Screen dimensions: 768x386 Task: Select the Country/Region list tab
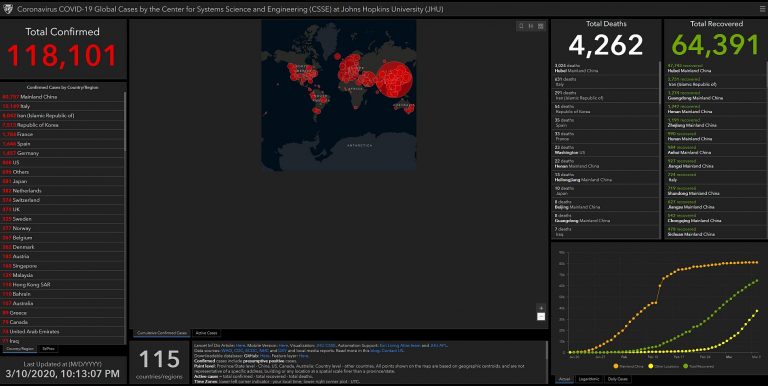pyautogui.click(x=20, y=349)
